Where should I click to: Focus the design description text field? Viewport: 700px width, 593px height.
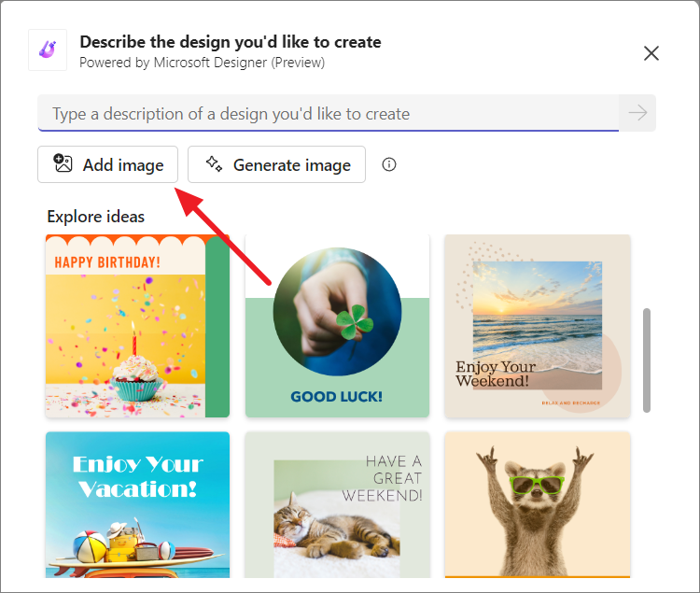tap(329, 113)
